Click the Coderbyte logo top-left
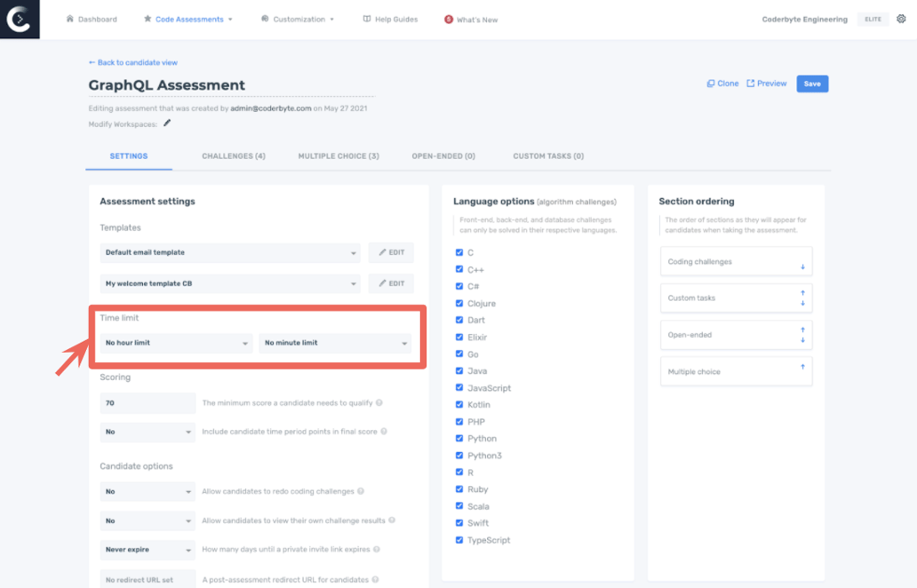 [19, 19]
